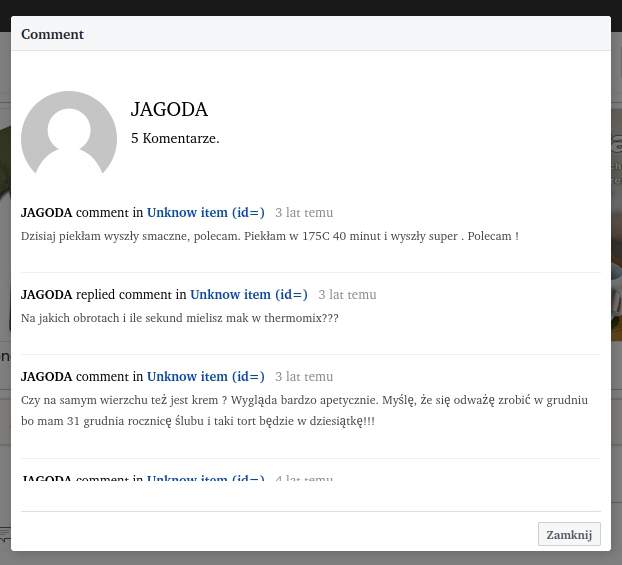Click comment text about baking at 175C

click(270, 237)
